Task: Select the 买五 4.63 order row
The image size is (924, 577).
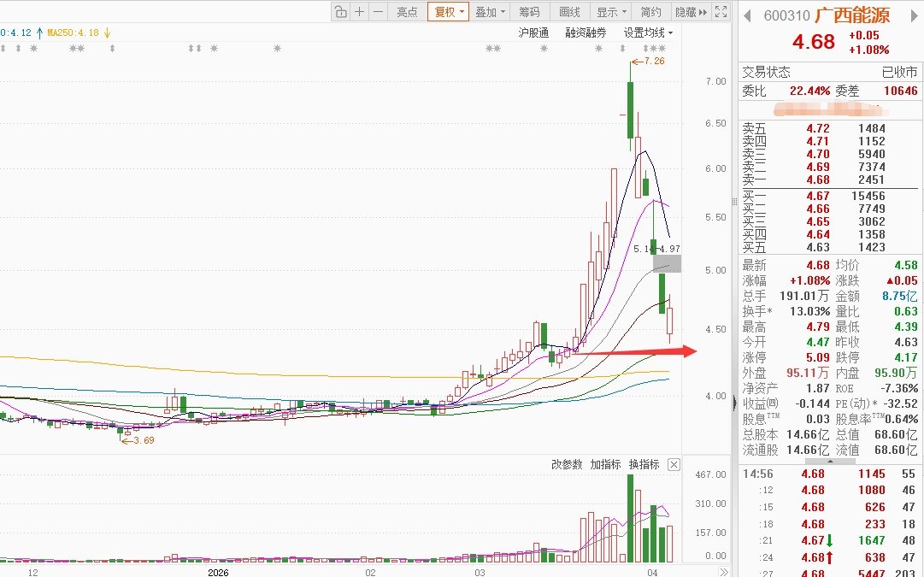Action: (x=828, y=248)
